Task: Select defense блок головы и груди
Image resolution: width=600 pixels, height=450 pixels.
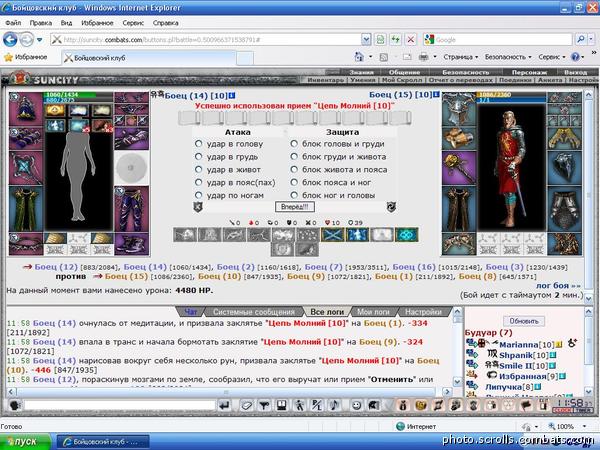Action: [x=294, y=143]
